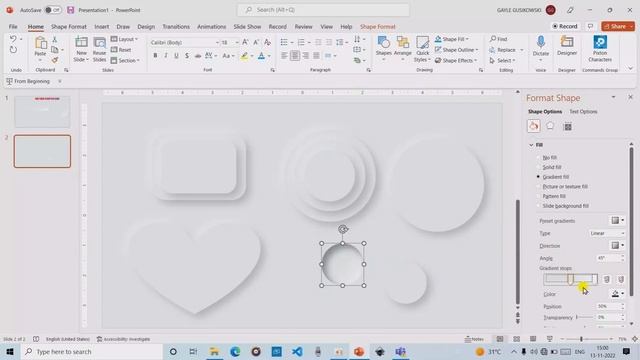Viewport: 640px width, 360px height.
Task: Open the Shapes gallery
Action: [x=384, y=49]
